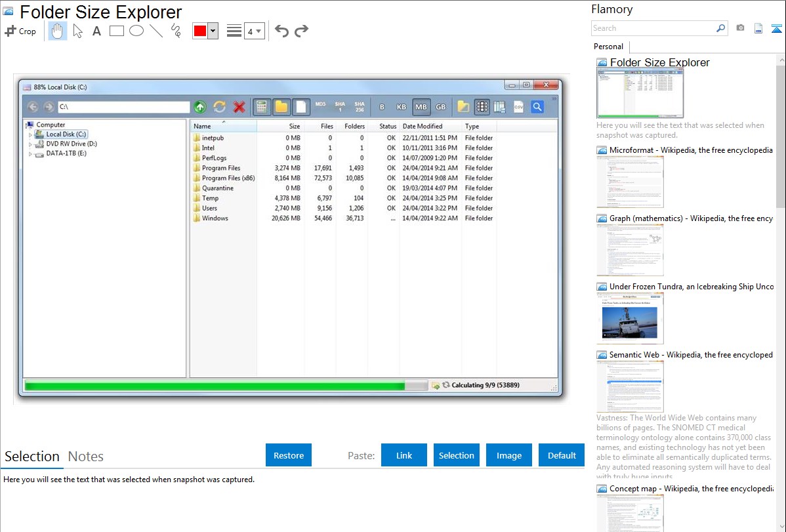Select the text annotation tool
The width and height of the screenshot is (786, 532).
(96, 31)
